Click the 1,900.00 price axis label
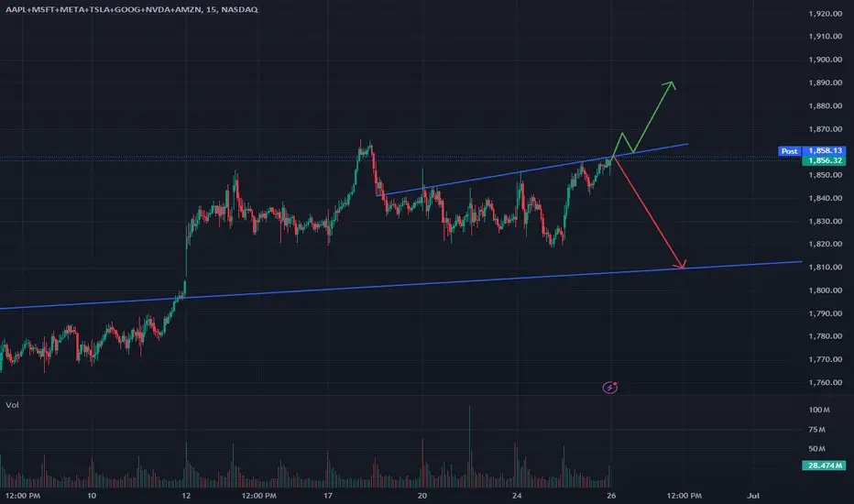This screenshot has width=854, height=504. tap(826, 60)
